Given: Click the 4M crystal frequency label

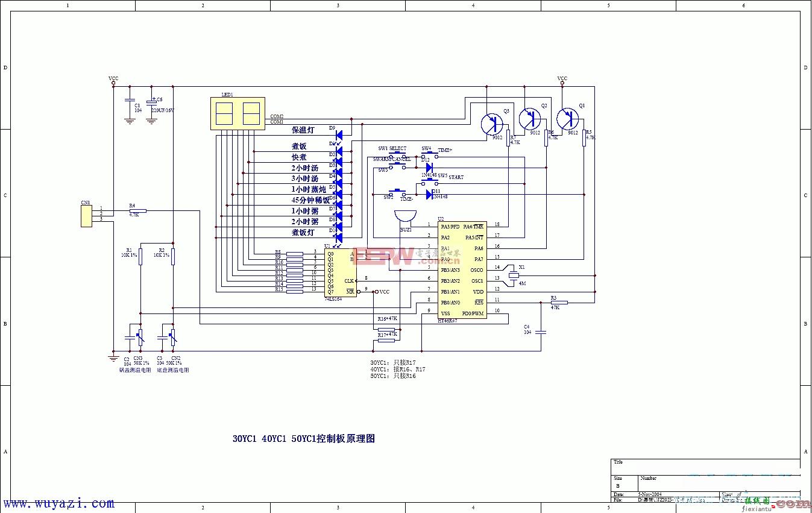Looking at the screenshot, I should 523,283.
